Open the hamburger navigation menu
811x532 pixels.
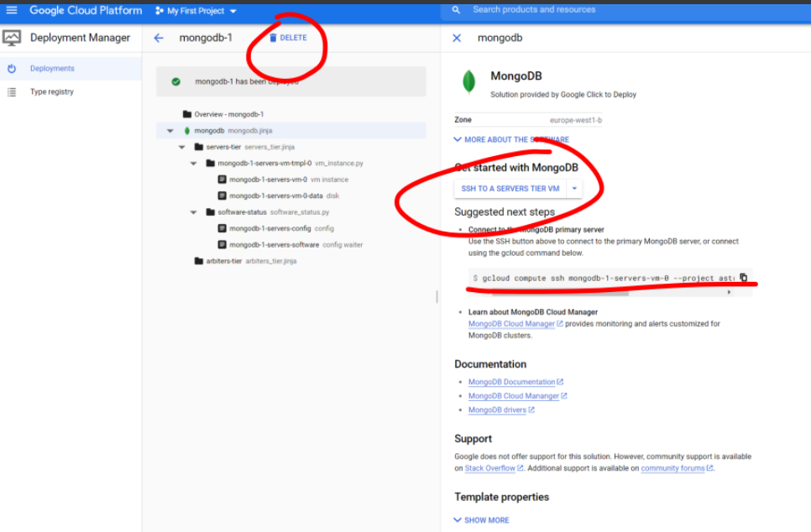[x=12, y=10]
